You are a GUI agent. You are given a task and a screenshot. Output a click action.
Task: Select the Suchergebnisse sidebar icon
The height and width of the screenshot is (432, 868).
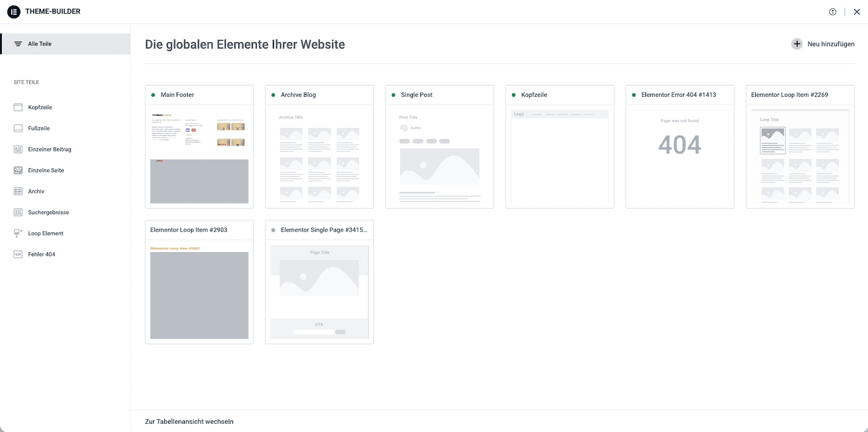coord(17,212)
